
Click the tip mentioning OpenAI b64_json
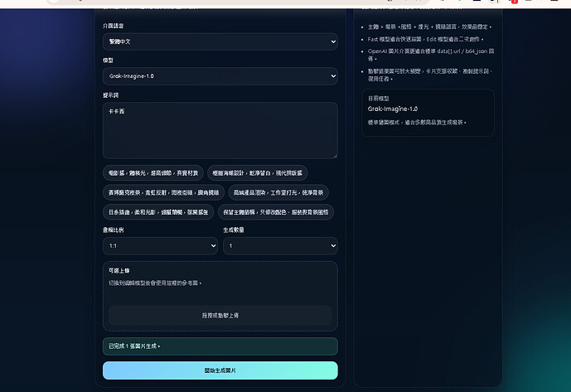point(431,55)
